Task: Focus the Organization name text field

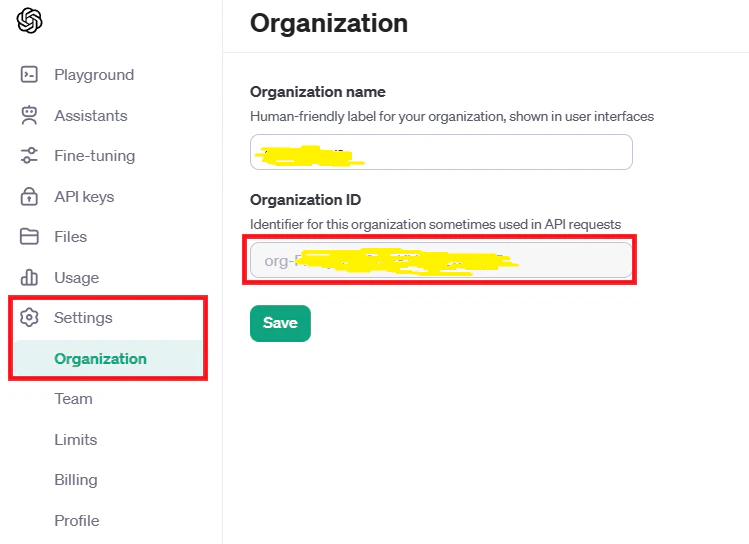Action: pos(441,152)
